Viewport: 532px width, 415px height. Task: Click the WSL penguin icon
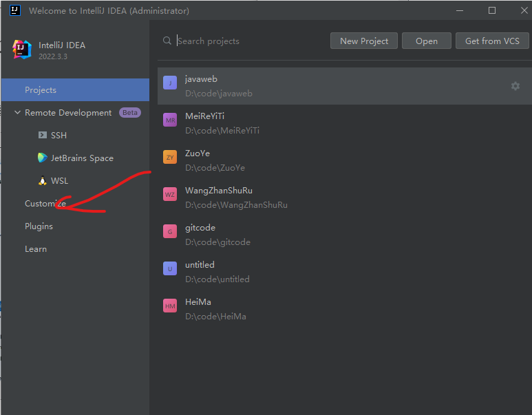[43, 180]
